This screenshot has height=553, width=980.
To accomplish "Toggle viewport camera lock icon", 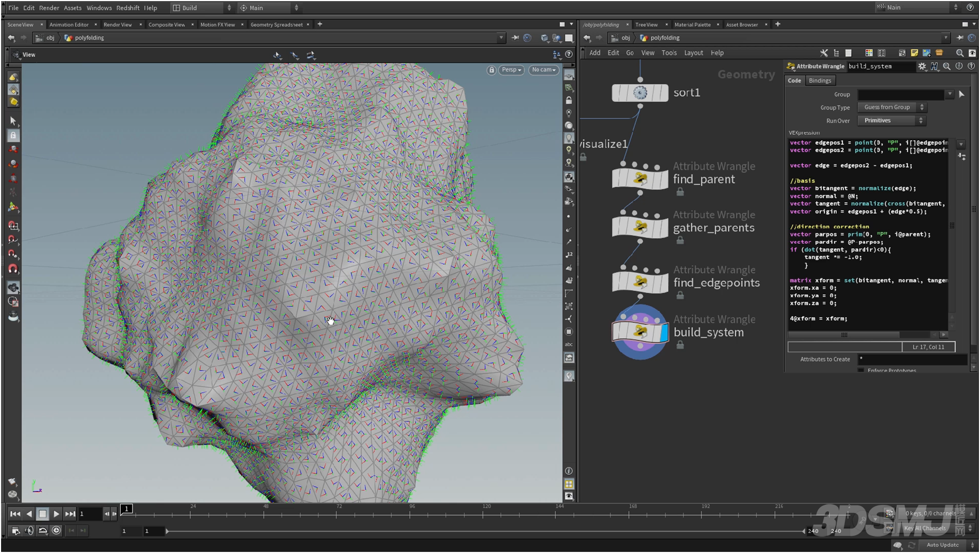I will point(491,70).
